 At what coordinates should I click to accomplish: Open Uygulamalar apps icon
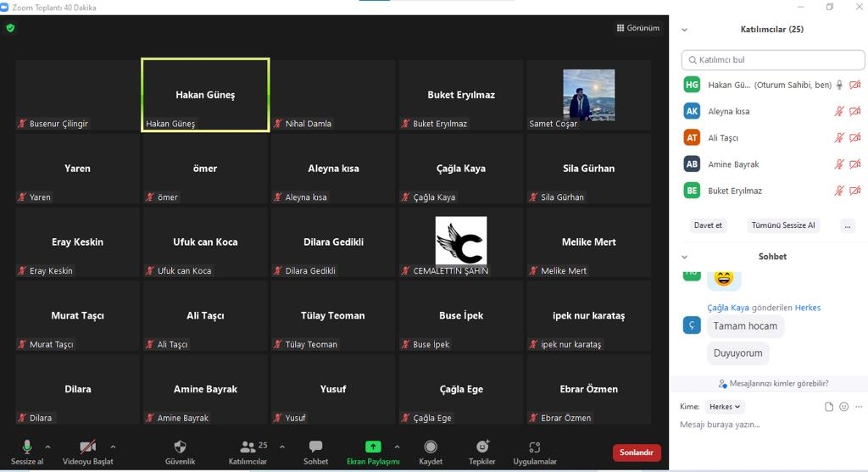pos(534,447)
